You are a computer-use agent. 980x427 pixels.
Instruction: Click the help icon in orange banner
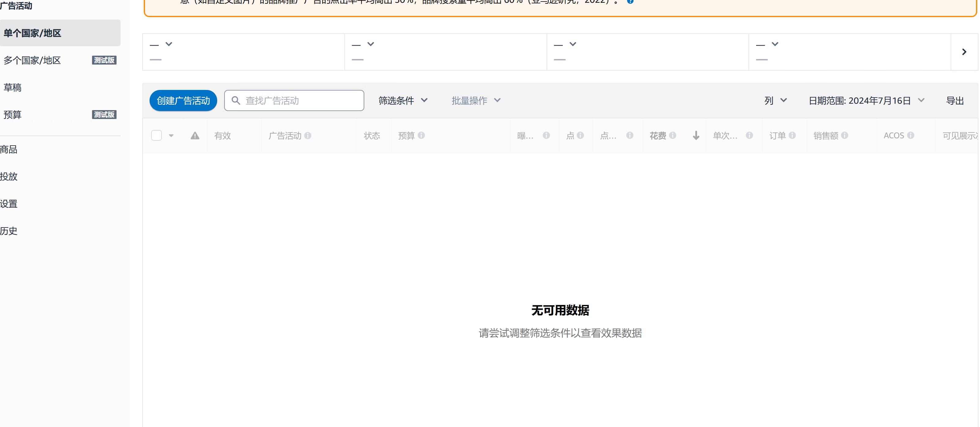pos(630,2)
